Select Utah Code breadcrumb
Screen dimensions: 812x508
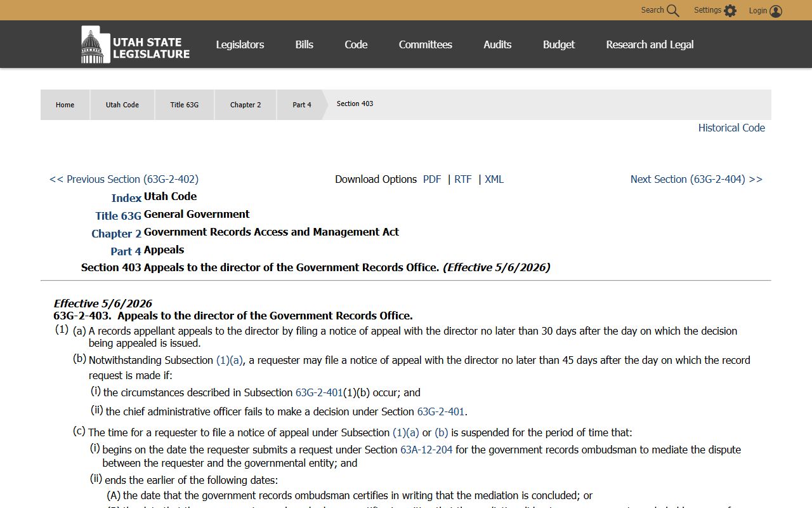coord(122,105)
